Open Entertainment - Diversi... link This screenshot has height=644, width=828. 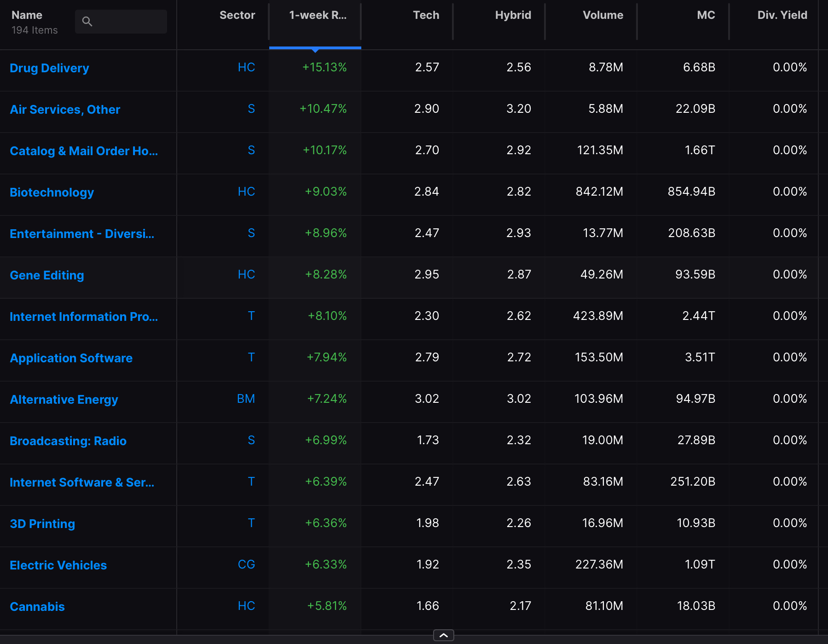click(x=82, y=234)
